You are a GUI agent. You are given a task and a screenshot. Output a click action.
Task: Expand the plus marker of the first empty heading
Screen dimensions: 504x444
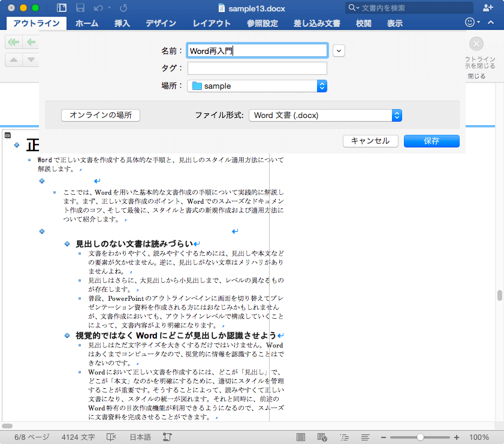coord(42,181)
